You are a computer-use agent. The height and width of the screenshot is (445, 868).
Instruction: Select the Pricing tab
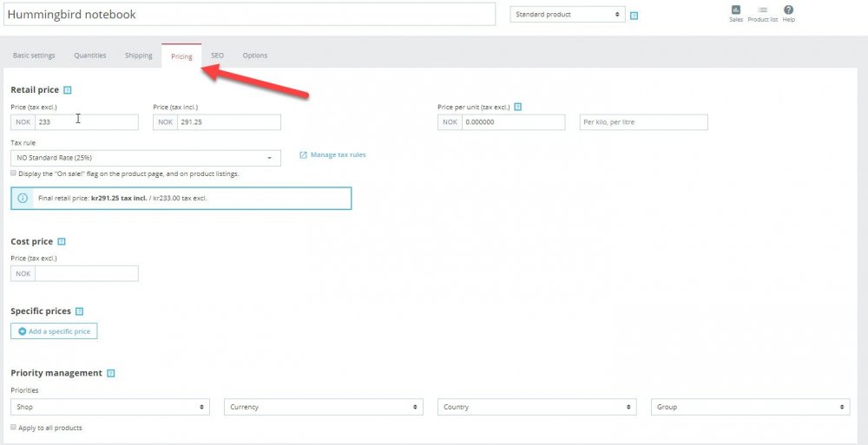point(181,56)
